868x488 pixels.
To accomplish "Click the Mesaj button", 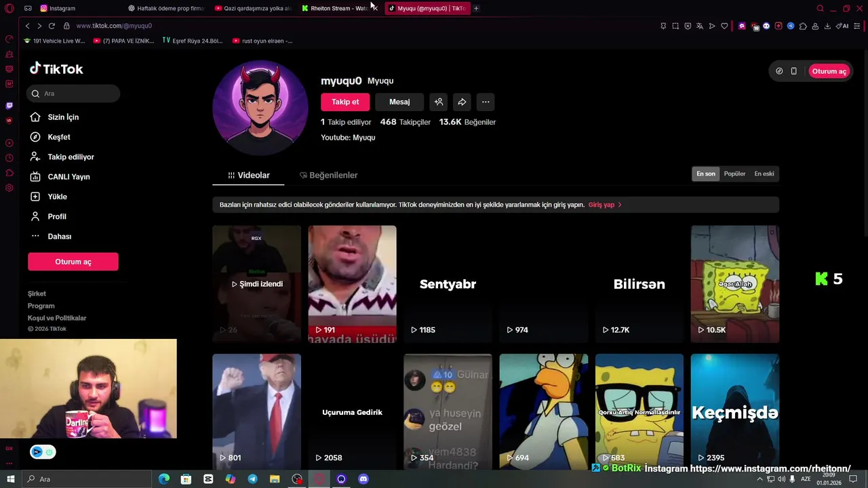I will [399, 102].
